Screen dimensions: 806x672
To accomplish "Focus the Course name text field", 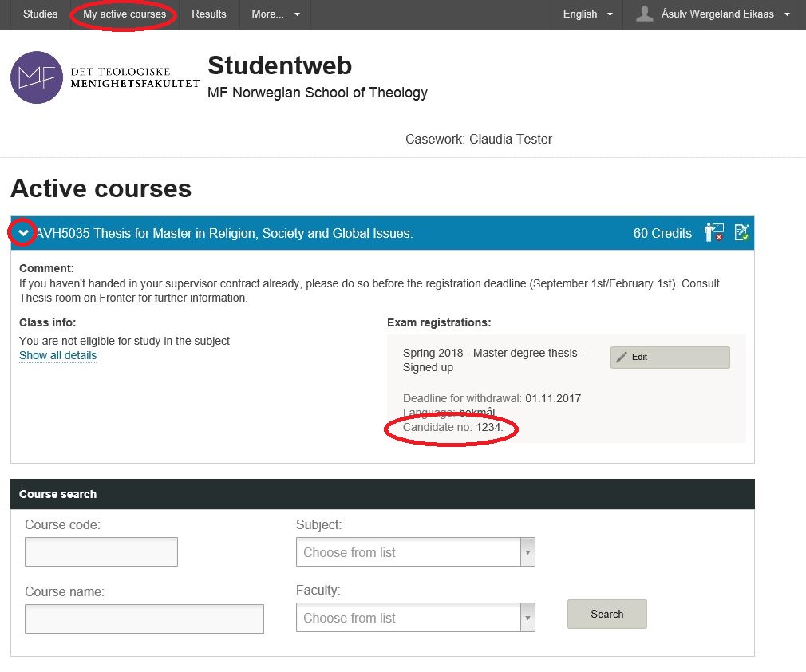I will pos(144,619).
